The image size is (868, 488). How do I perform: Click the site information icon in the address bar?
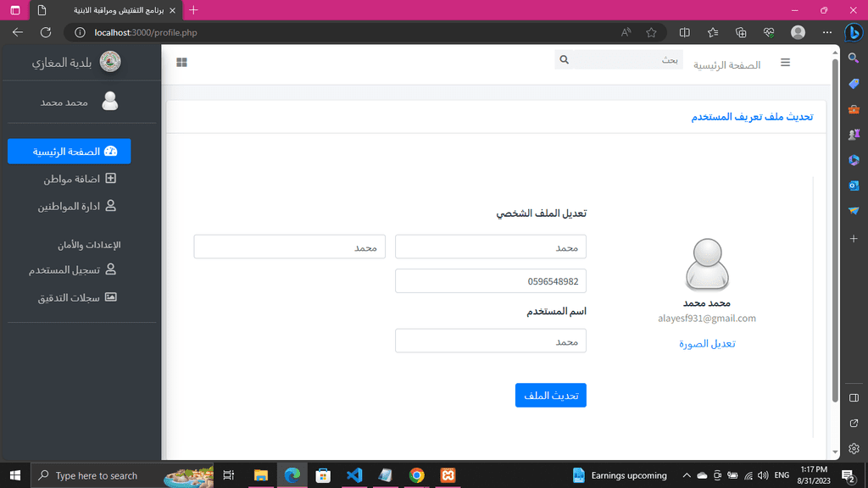point(80,32)
